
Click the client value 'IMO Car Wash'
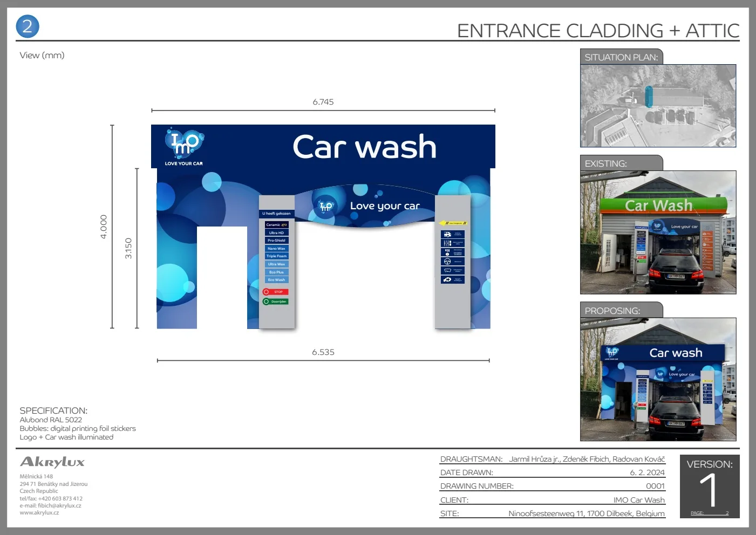639,500
